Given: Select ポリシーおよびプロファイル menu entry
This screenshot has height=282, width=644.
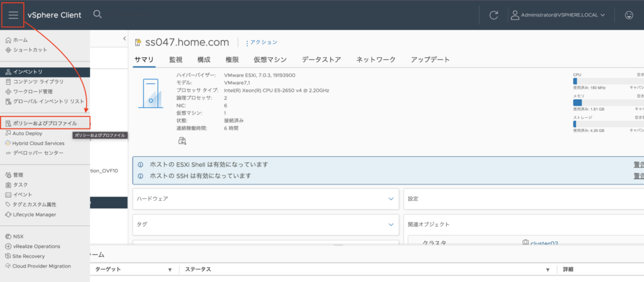Looking at the screenshot, I should 45,123.
